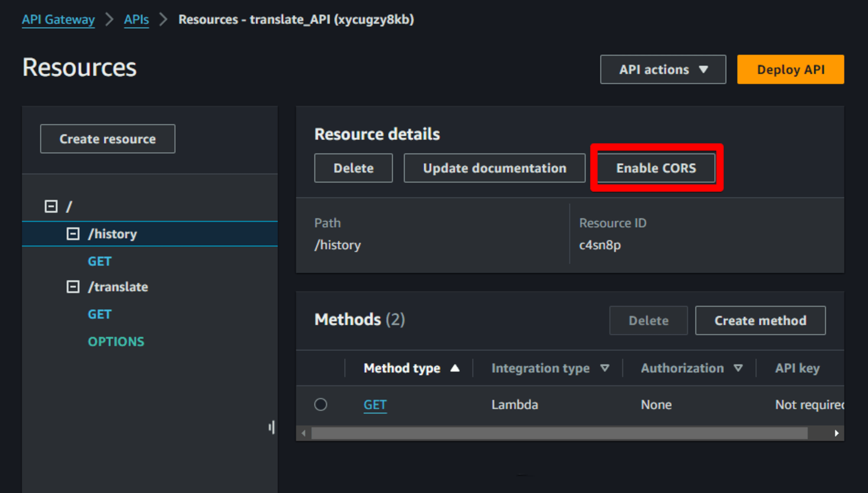This screenshot has width=868, height=493.
Task: Collapse the root / resource node
Action: click(51, 206)
